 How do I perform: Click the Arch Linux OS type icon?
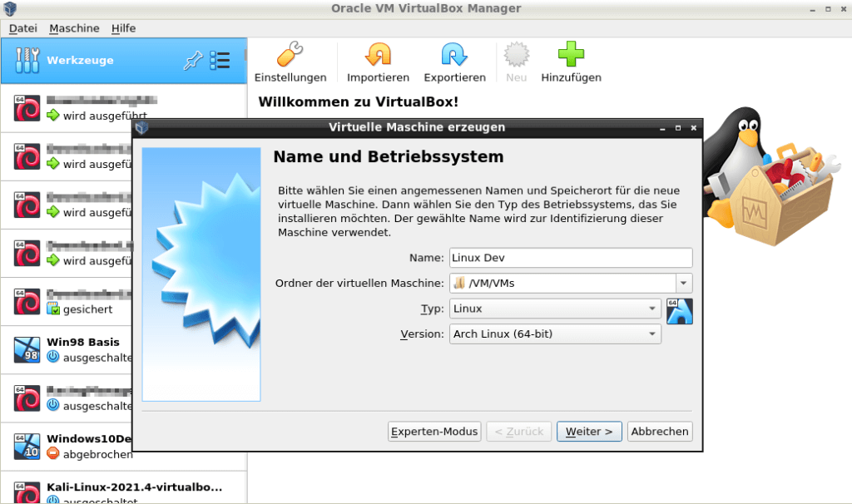(679, 309)
